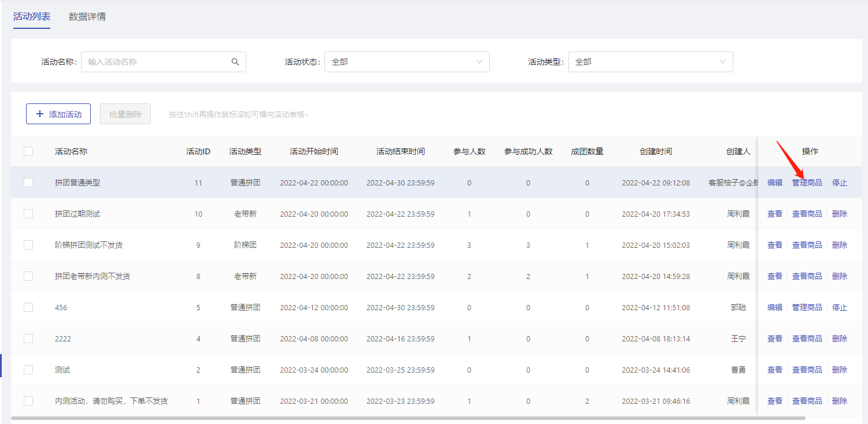
Task: Click the plus icon on 添加活动 button
Action: point(40,114)
